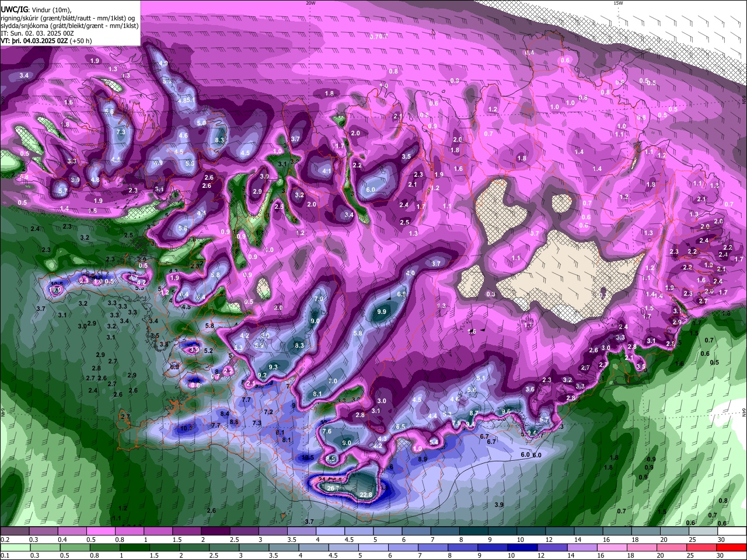Click the 9.3 value on the map

tap(273, 367)
